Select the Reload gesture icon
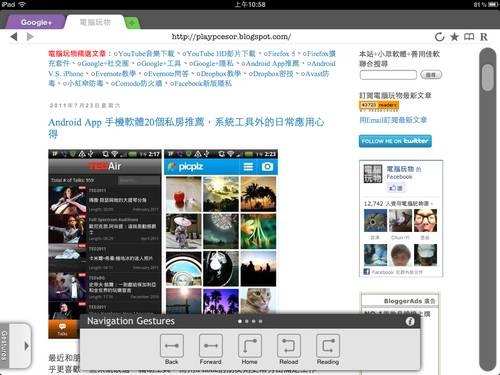Screen dimensions: 500x375 (289, 346)
